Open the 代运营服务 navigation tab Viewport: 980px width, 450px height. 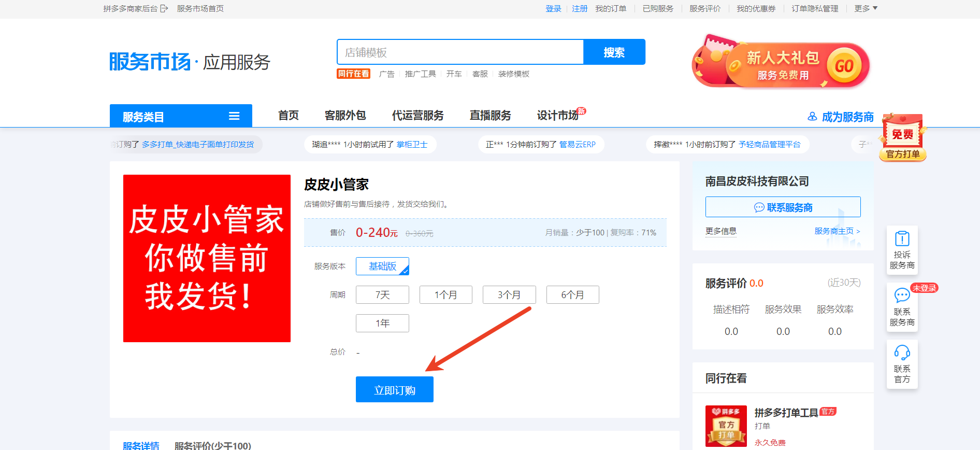(x=417, y=115)
